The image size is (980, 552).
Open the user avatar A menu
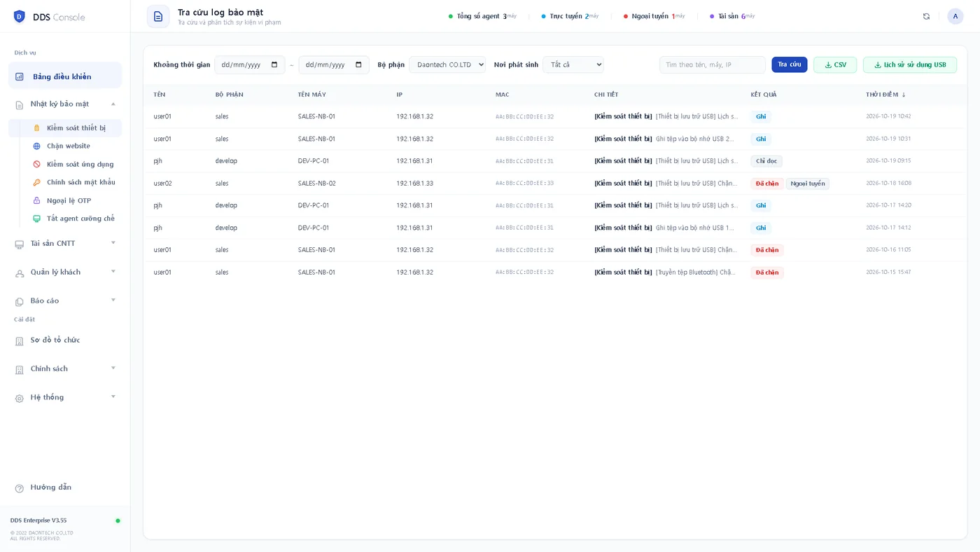[x=955, y=16]
